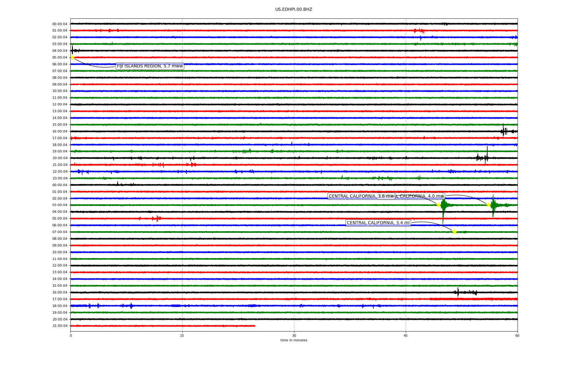Click the star for Central California 3.4 ml
The image size is (588, 368).
[454, 232]
